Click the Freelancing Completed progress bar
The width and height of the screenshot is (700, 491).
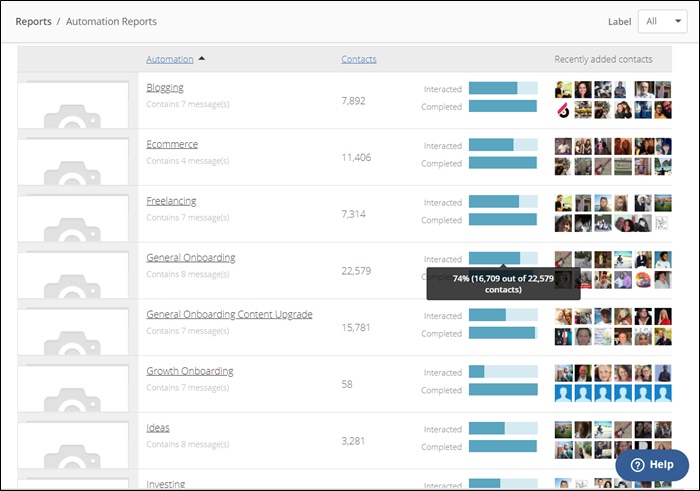[503, 219]
